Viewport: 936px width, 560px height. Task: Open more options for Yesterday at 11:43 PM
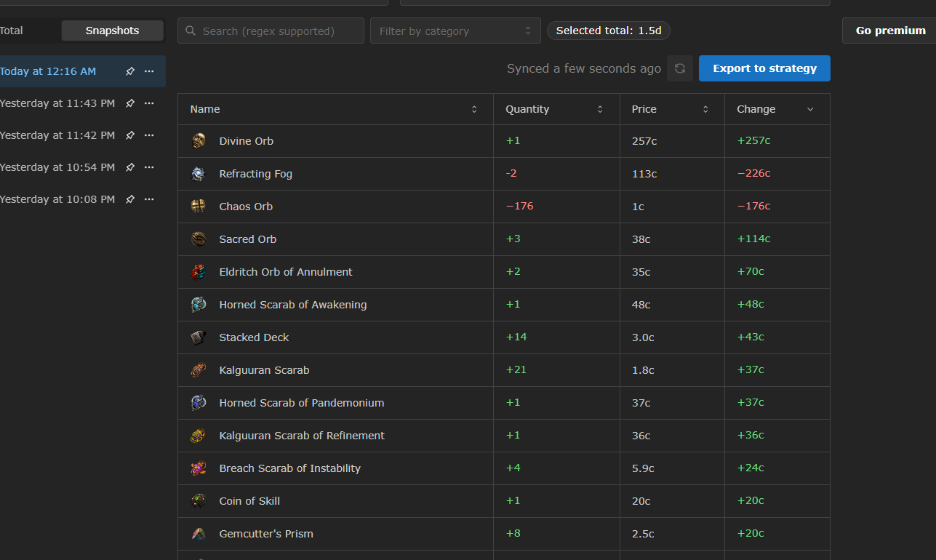[x=149, y=103]
